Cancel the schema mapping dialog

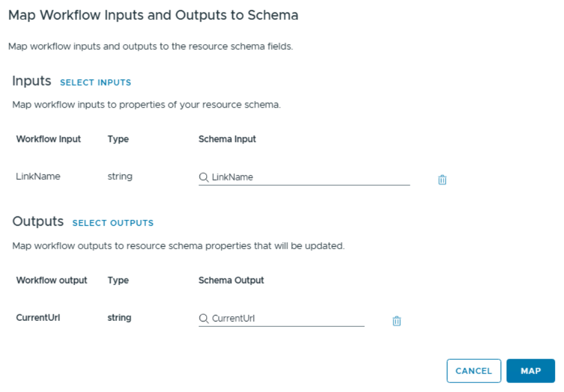pyautogui.click(x=473, y=370)
